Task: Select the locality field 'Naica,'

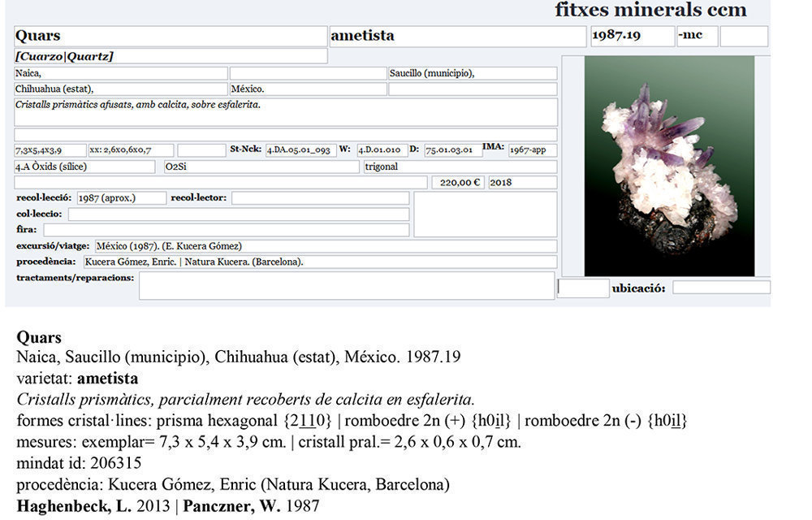Action: click(x=121, y=74)
